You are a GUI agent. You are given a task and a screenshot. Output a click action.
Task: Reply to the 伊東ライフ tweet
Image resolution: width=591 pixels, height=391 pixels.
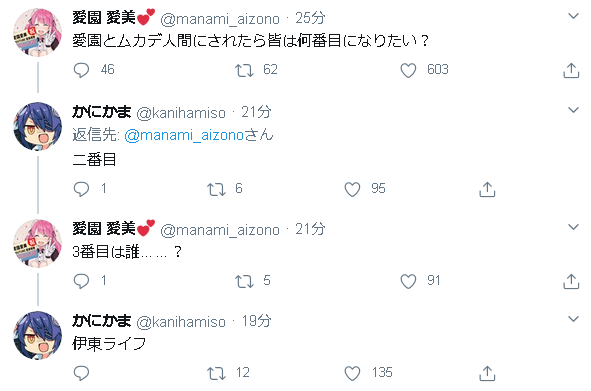pos(81,373)
